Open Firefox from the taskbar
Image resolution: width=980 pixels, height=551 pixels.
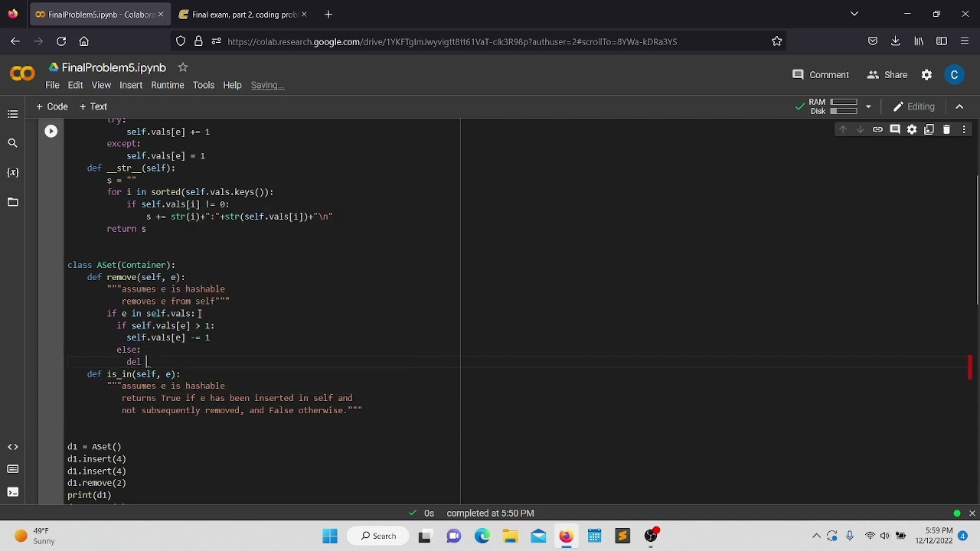(x=566, y=536)
